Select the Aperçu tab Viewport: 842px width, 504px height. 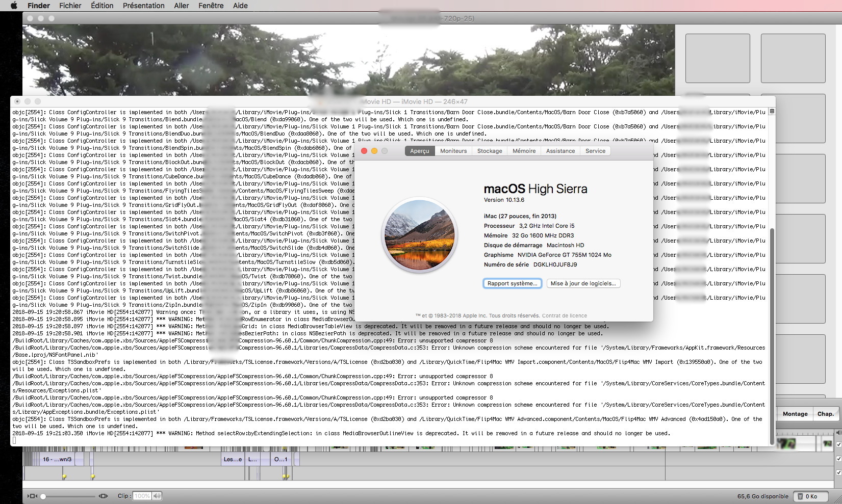[420, 151]
